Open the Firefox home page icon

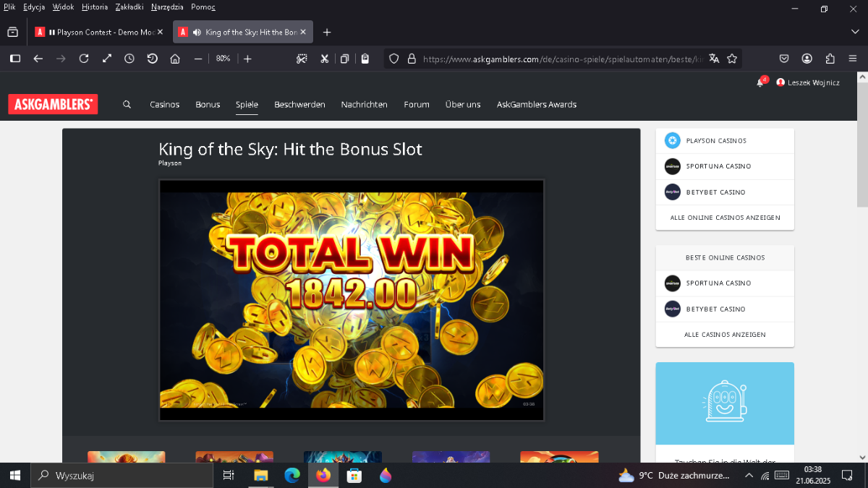tap(175, 59)
